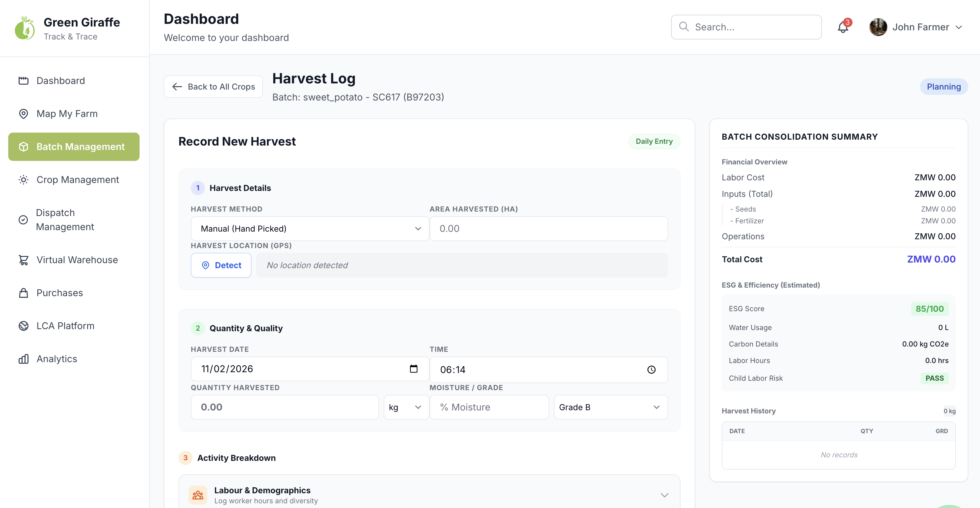Viewport: 980px width, 508px height.
Task: Open notifications bell
Action: pyautogui.click(x=843, y=27)
